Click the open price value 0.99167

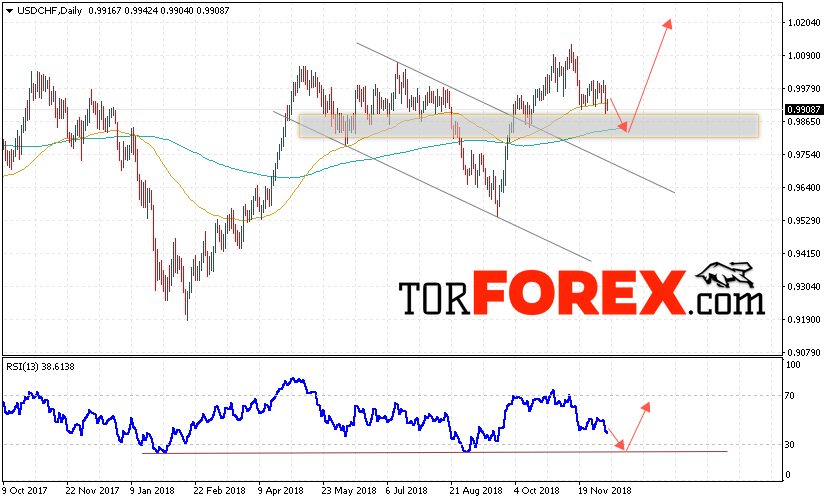[x=105, y=11]
